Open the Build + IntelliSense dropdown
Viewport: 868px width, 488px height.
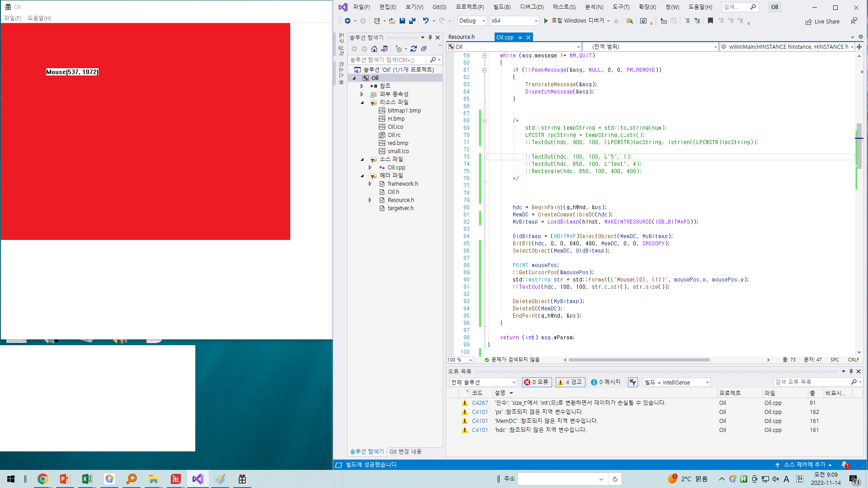coord(677,382)
